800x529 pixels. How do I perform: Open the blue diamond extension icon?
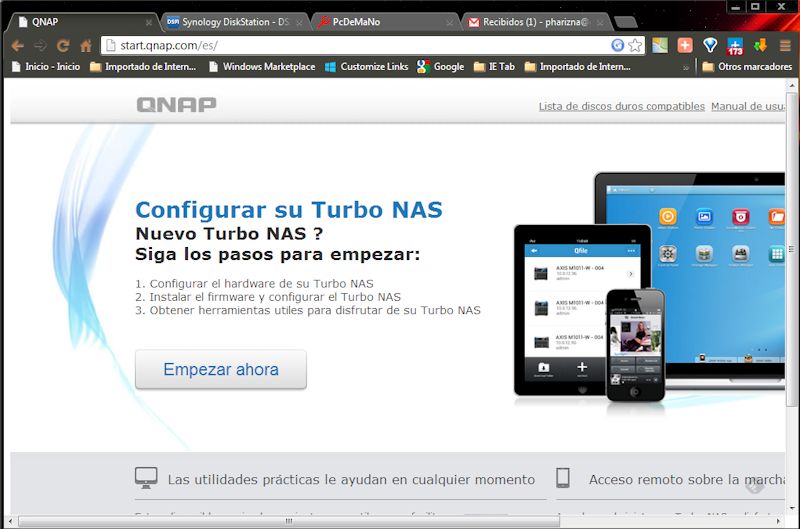(x=710, y=45)
